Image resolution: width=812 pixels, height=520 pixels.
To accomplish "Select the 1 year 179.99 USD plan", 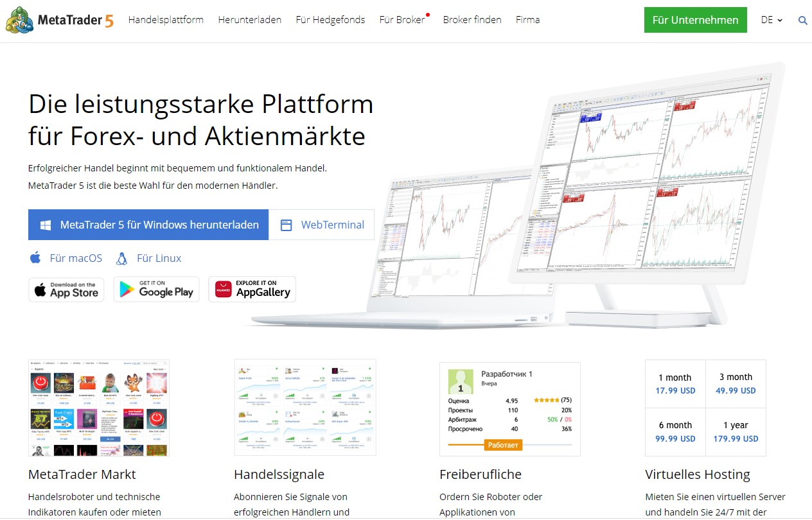I will click(736, 432).
